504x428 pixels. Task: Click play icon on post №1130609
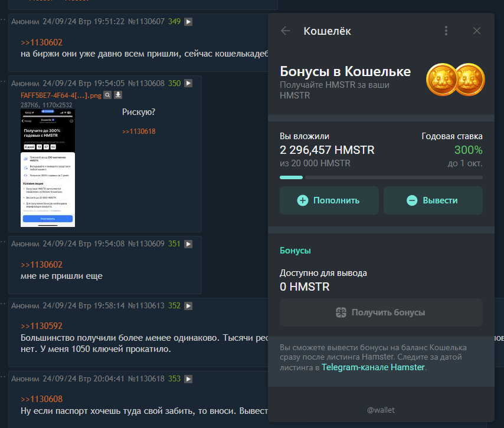188,244
